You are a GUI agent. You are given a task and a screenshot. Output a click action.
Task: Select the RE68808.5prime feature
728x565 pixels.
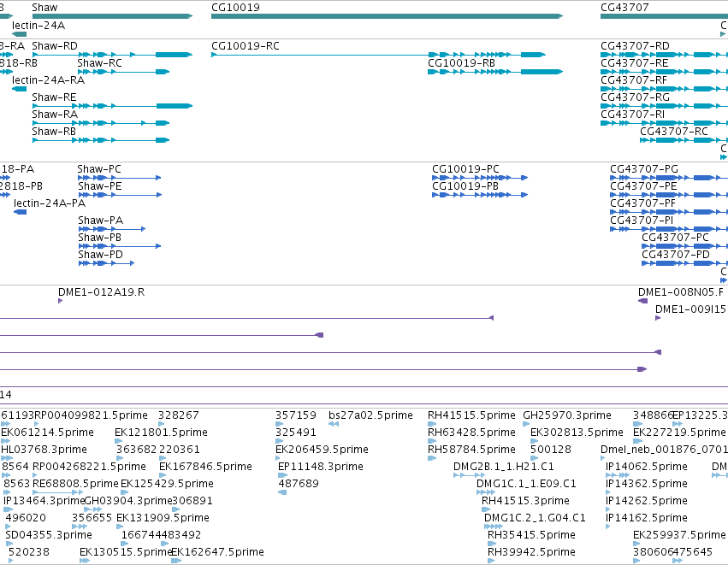click(x=57, y=492)
